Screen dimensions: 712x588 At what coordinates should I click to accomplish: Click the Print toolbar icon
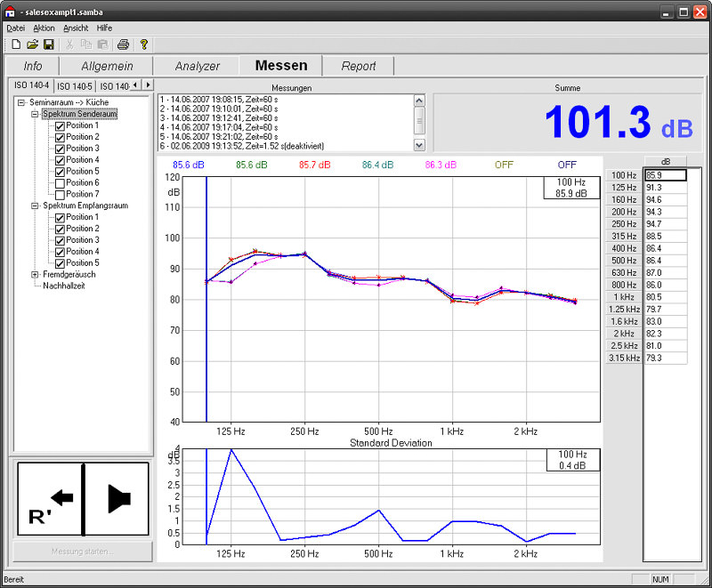tap(123, 44)
